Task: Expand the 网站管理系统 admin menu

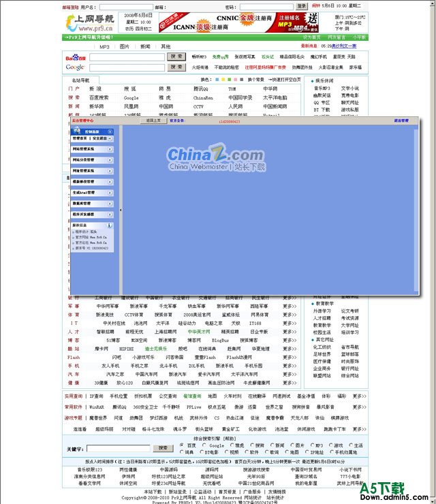Action: point(110,149)
